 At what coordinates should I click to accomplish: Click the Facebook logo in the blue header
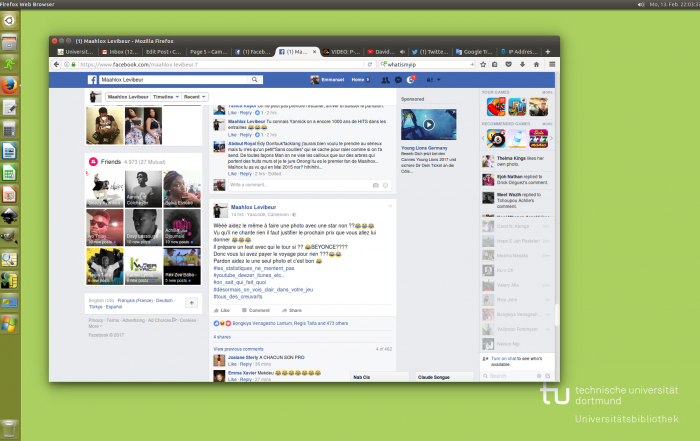click(91, 79)
